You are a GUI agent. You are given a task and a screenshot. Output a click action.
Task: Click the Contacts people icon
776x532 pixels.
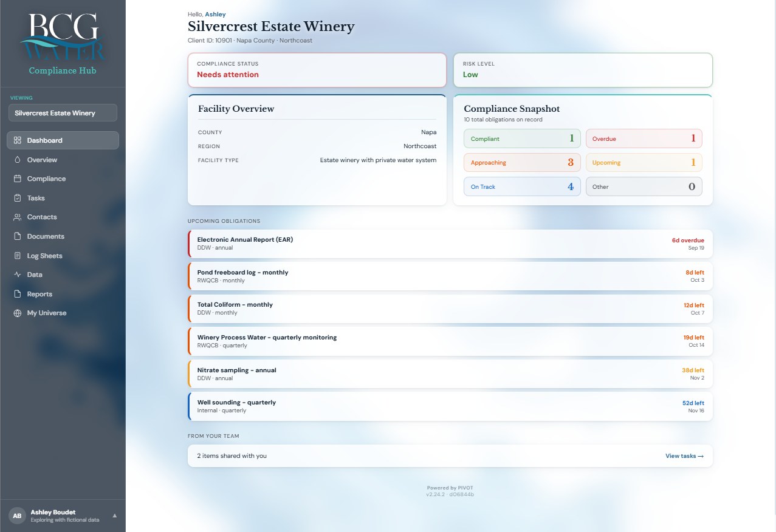tap(17, 217)
